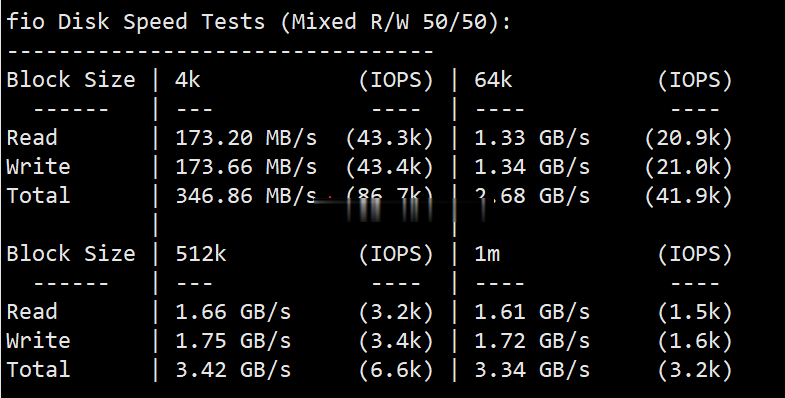
Task: Click the 1m block size label
Action: tap(487, 254)
